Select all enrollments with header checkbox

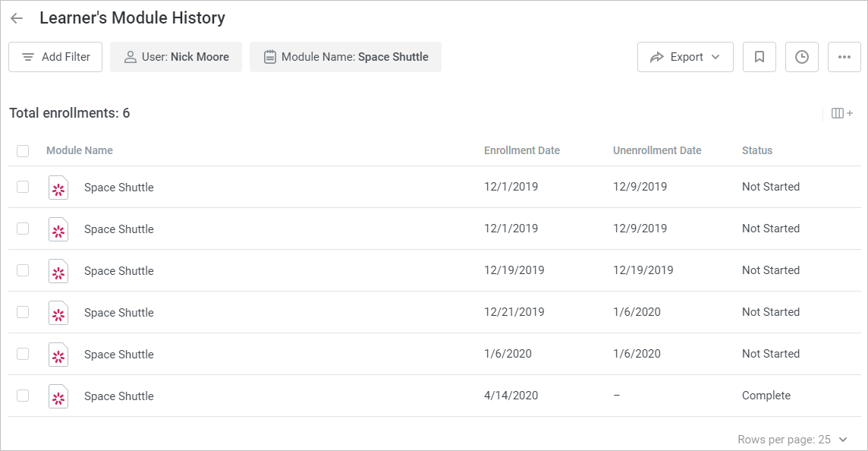tap(22, 150)
